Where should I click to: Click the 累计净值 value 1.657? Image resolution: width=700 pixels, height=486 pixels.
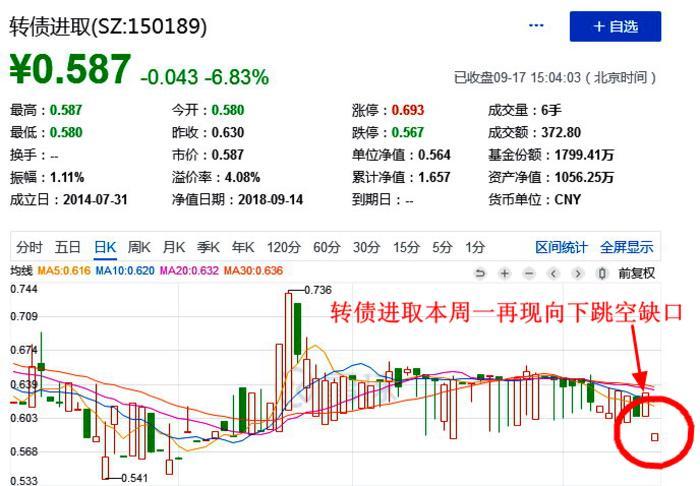click(434, 177)
